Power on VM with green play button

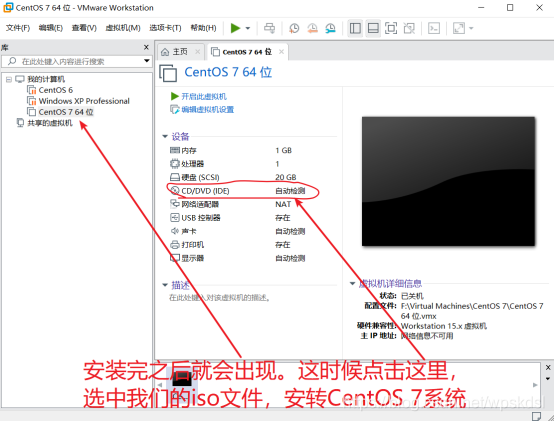click(235, 28)
